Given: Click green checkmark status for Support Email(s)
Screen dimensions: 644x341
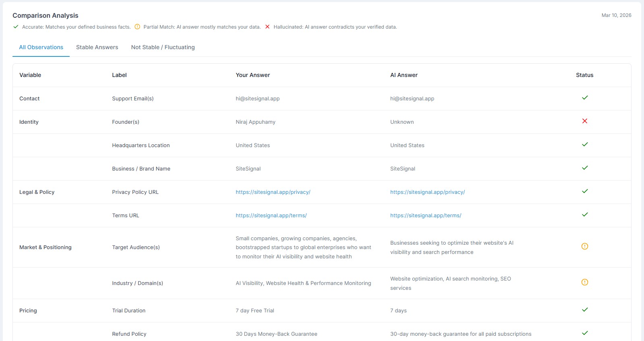Looking at the screenshot, I should click(x=585, y=98).
